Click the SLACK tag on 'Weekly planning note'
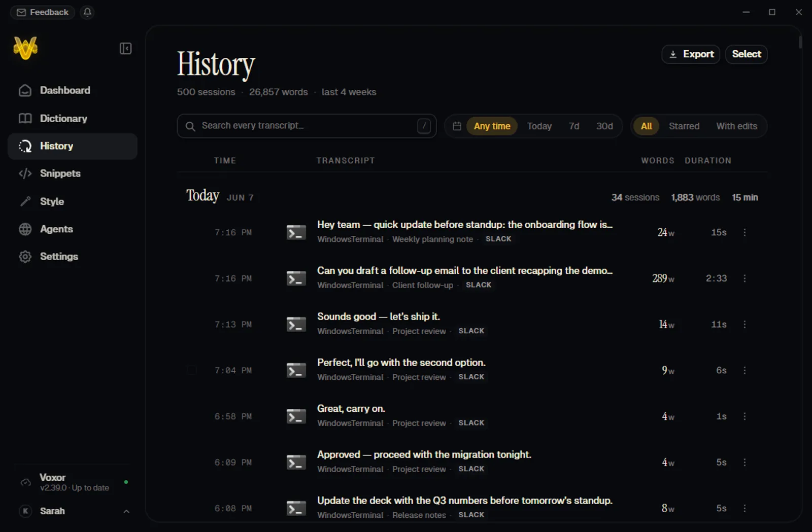The image size is (812, 532). (x=498, y=239)
